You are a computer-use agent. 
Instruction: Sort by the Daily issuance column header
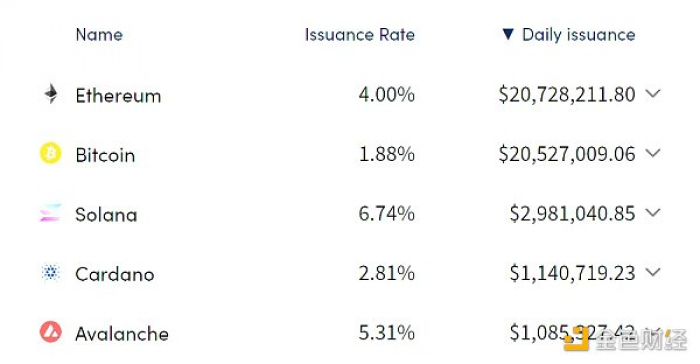click(579, 35)
